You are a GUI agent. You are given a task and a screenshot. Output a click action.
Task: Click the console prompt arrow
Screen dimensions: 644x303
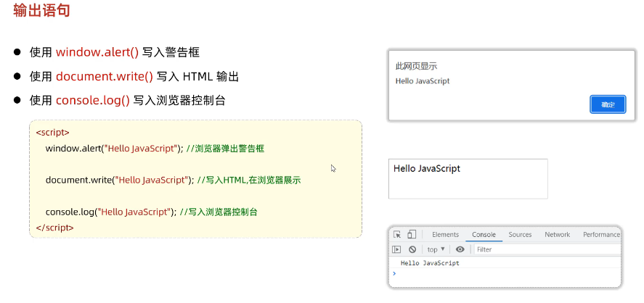pyautogui.click(x=394, y=273)
